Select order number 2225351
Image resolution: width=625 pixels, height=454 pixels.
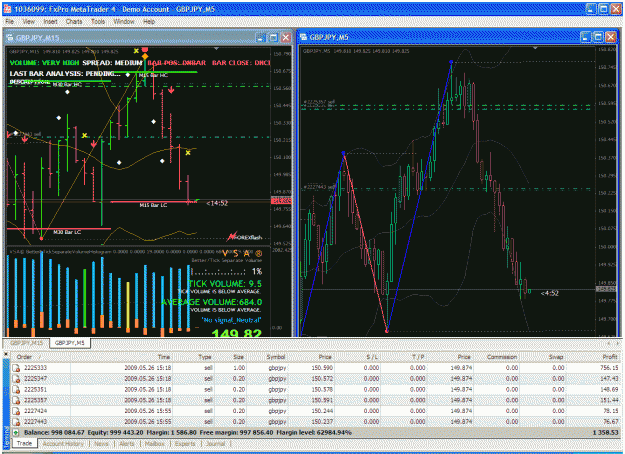click(x=35, y=389)
